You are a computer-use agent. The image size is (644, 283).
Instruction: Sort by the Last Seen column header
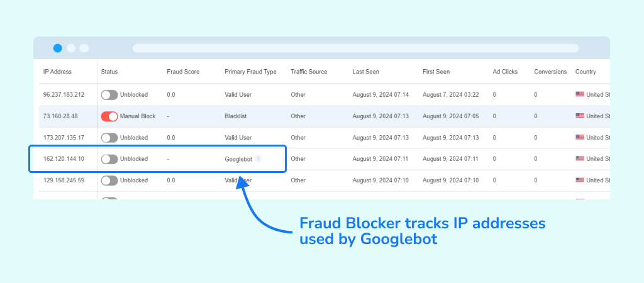point(365,72)
